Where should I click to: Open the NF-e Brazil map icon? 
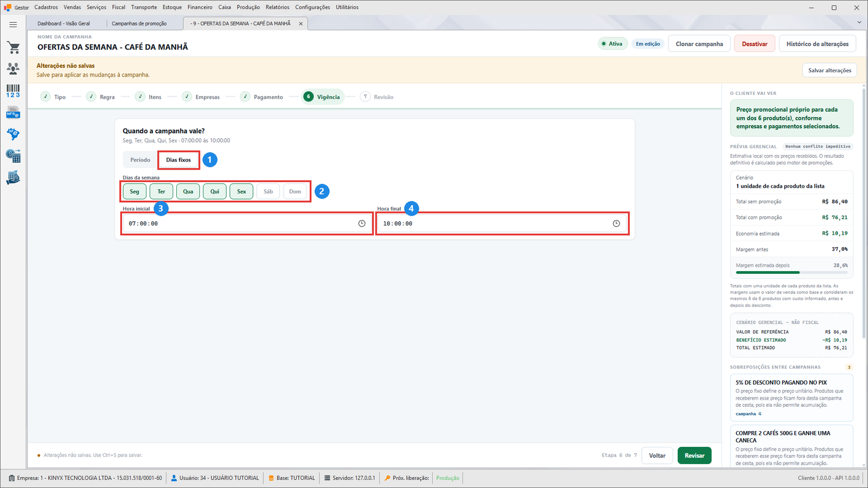click(x=13, y=134)
